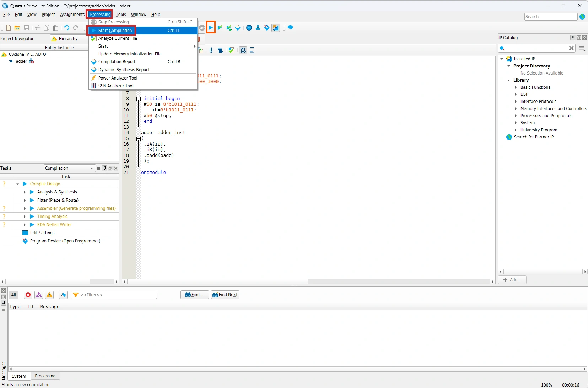588x388 pixels.
Task: Click the Undo arrow in the toolbar
Action: coord(66,28)
